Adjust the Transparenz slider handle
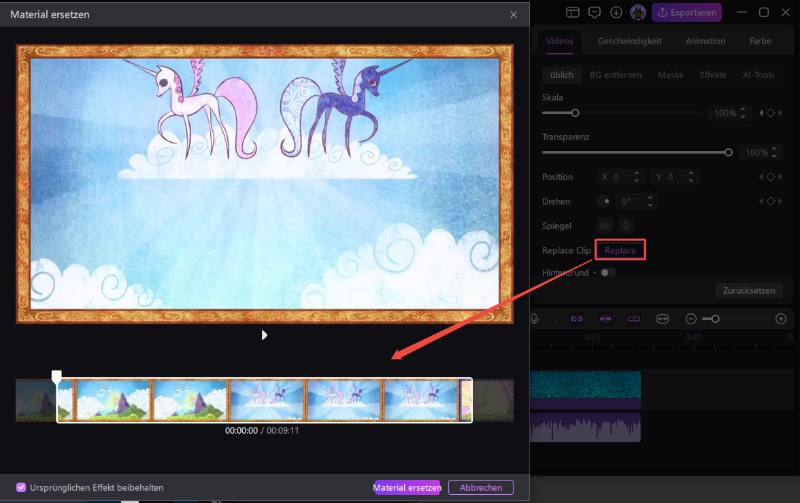 pyautogui.click(x=729, y=152)
